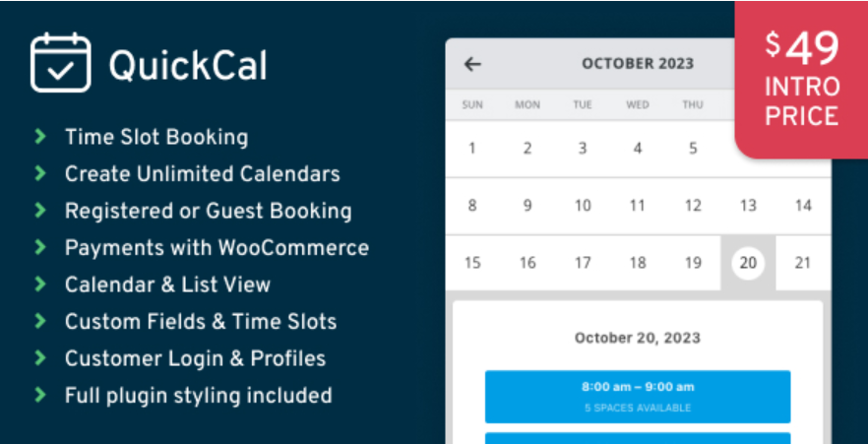Click the arrow beside Customer Login & Profiles

point(40,358)
